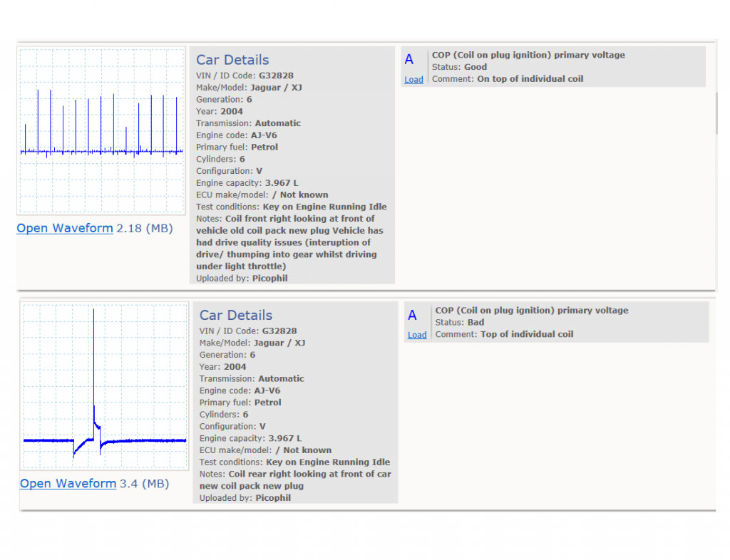This screenshot has height=560, width=730.
Task: Select notes starting 'Coil rear right'
Action: [295, 480]
